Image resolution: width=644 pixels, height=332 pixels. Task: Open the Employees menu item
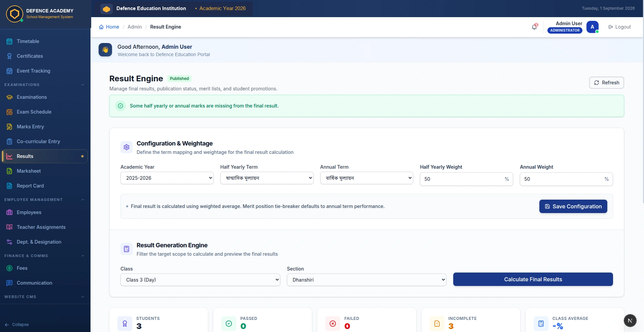pos(44,212)
